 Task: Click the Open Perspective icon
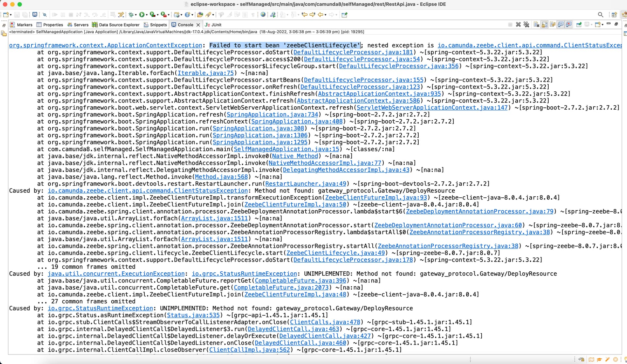(x=614, y=15)
